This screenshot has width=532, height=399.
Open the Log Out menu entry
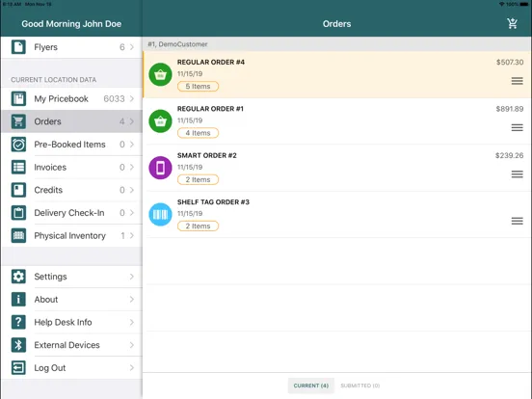tap(71, 368)
